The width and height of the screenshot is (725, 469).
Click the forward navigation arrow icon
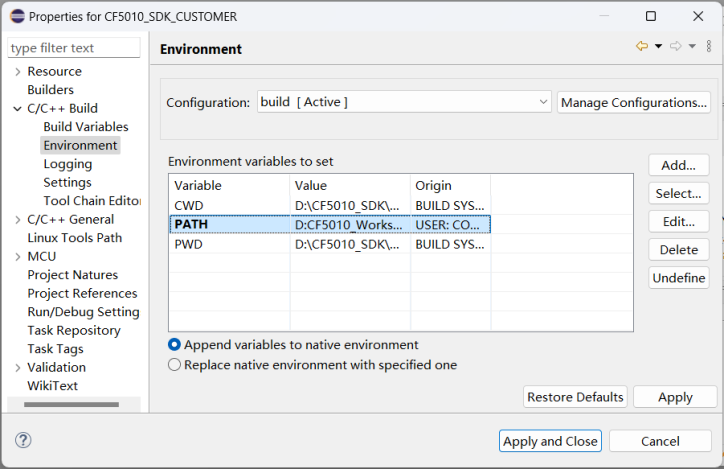[x=675, y=47]
